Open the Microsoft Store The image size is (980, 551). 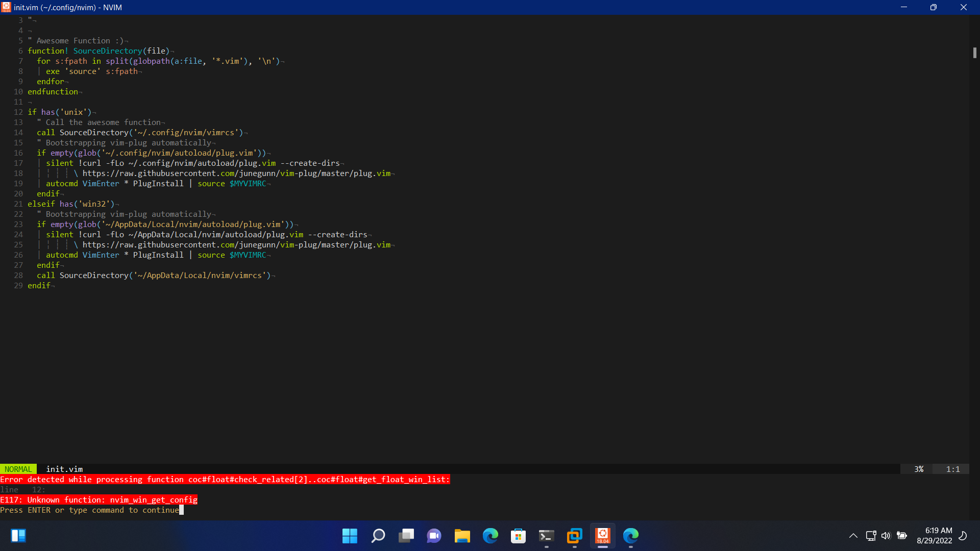tap(518, 536)
